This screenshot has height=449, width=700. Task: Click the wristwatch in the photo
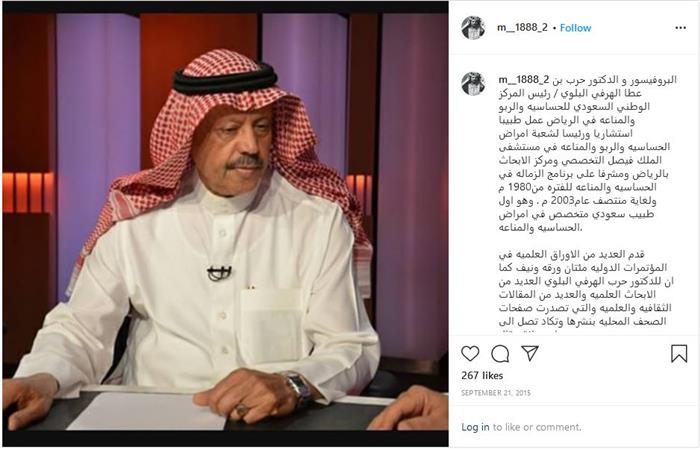[298, 387]
